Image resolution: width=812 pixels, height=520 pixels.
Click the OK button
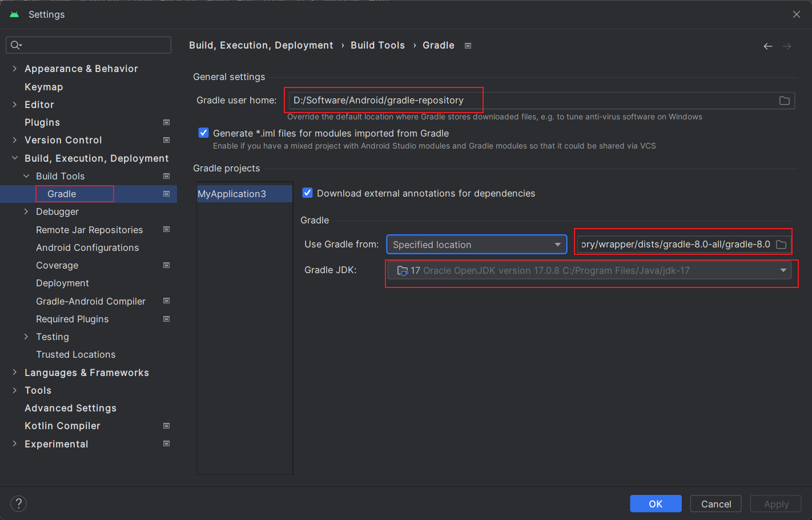tap(656, 503)
